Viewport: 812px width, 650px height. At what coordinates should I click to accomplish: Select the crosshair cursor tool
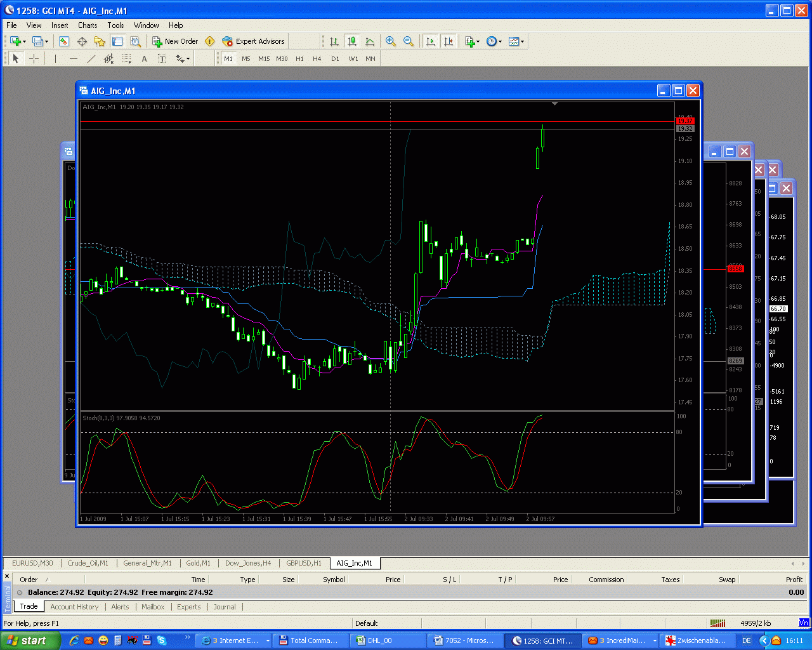[x=34, y=58]
